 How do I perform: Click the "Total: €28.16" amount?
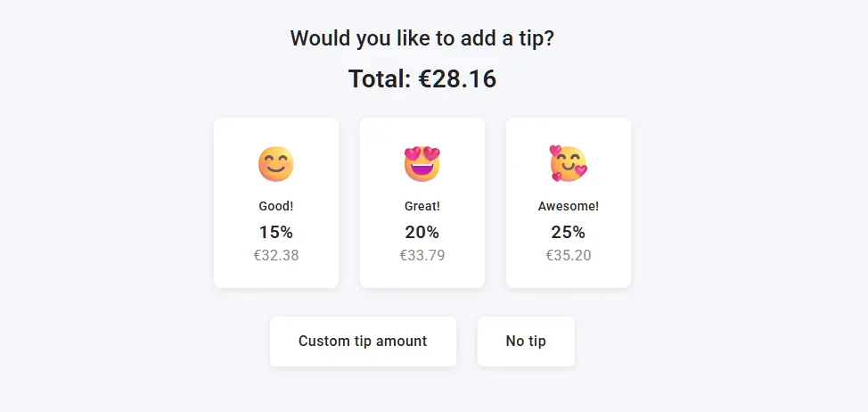[422, 79]
